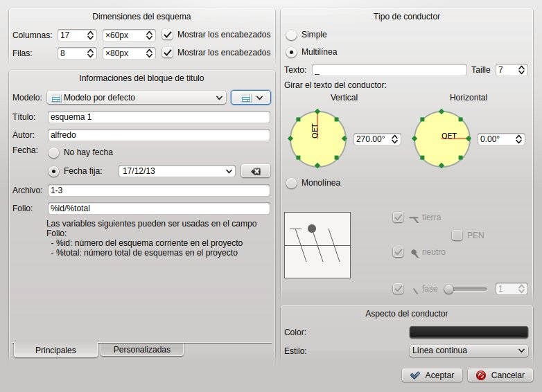Open the Modelo por defecto dropdown

pos(137,98)
